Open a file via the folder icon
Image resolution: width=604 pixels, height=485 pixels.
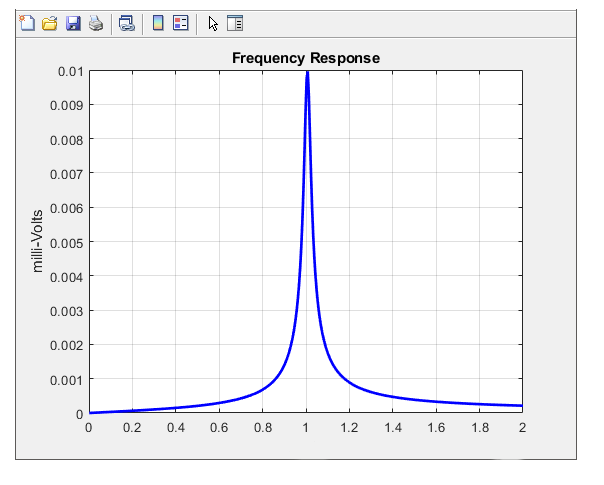pos(50,23)
